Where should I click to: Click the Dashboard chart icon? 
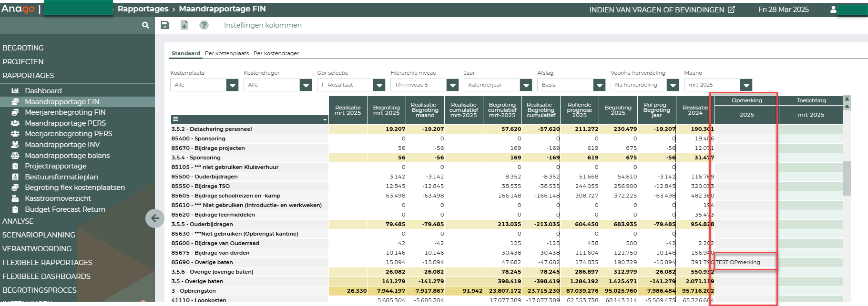pos(15,91)
